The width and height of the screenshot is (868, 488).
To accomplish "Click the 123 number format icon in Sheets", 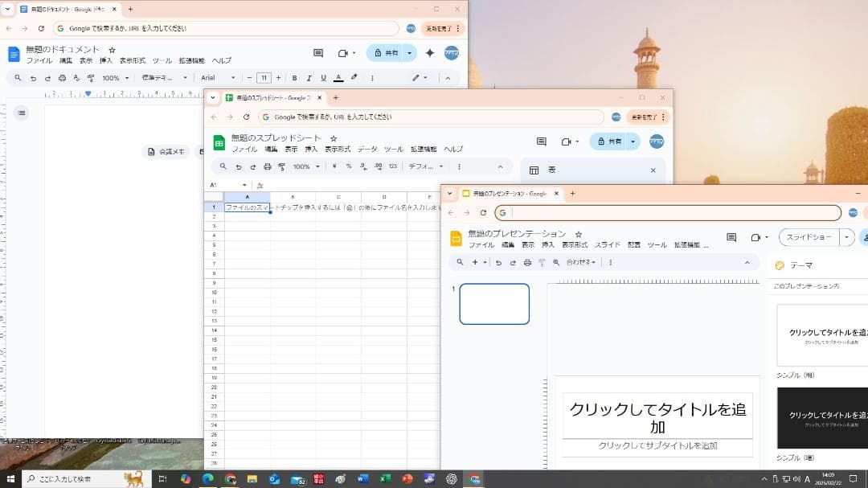I will [391, 166].
